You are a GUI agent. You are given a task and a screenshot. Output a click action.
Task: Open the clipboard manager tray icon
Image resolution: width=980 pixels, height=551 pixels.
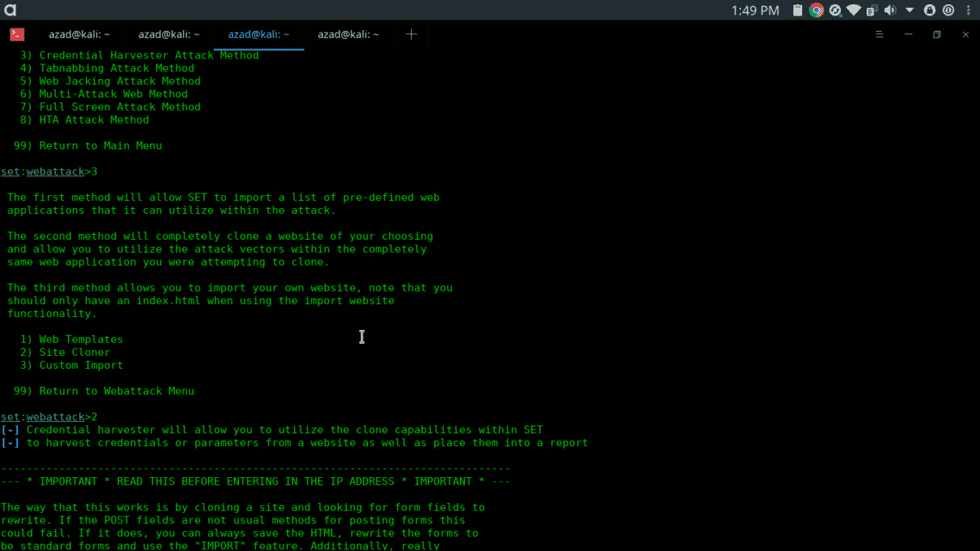tap(798, 10)
